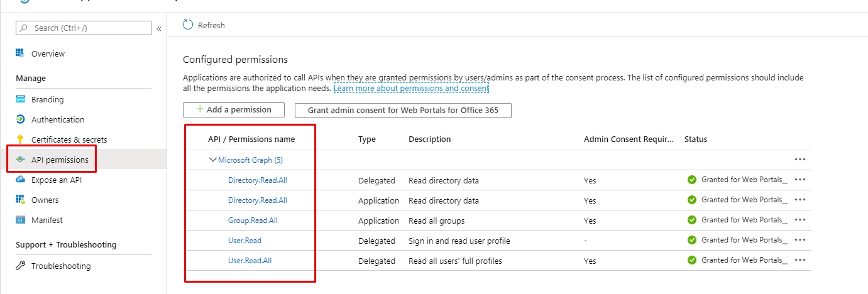Click 'Delegated' type in User.Read.All row
868x294 pixels.
(376, 261)
